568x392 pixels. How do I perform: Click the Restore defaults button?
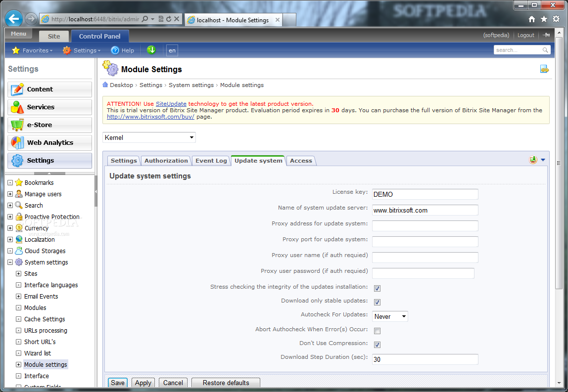(226, 383)
